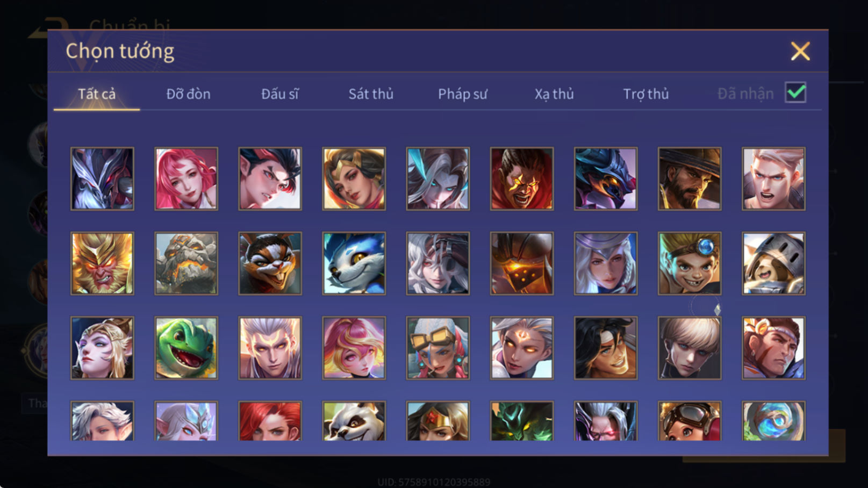Toggle the Đã nhận checkbox
This screenshot has height=488, width=868.
point(795,92)
